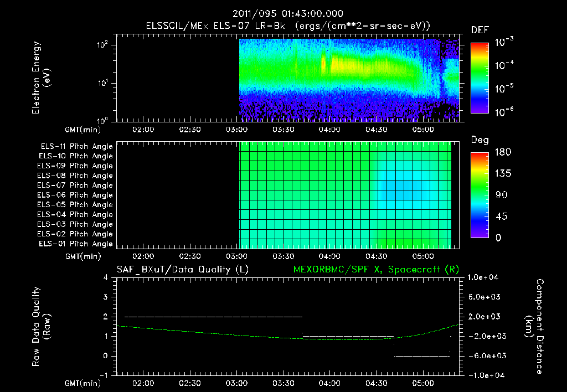Select the ELS-08 Pitch Angle row label
The width and height of the screenshot is (567, 392).
tap(75, 176)
